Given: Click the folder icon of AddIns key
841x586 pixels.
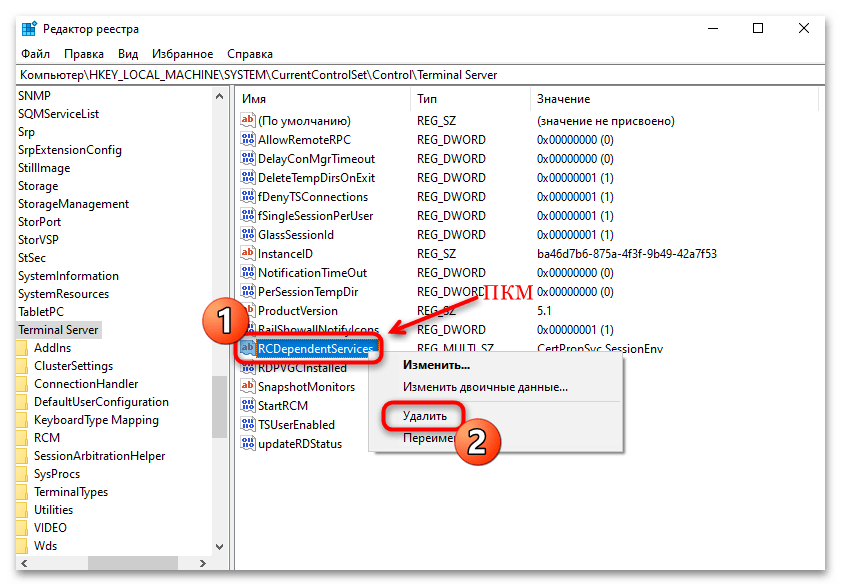Looking at the screenshot, I should pos(22,348).
